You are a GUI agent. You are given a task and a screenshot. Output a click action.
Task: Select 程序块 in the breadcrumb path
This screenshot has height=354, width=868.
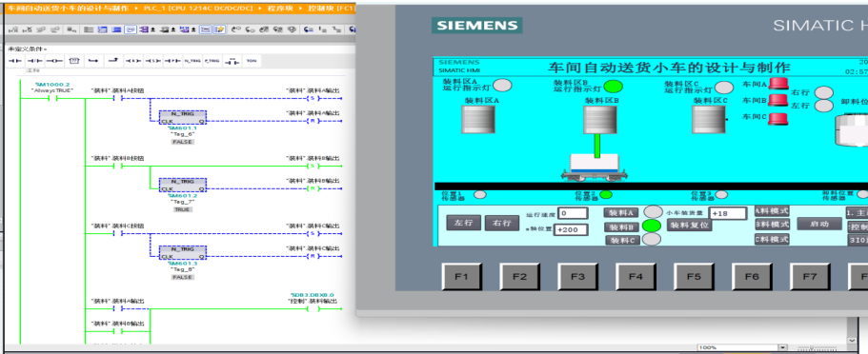(x=273, y=10)
